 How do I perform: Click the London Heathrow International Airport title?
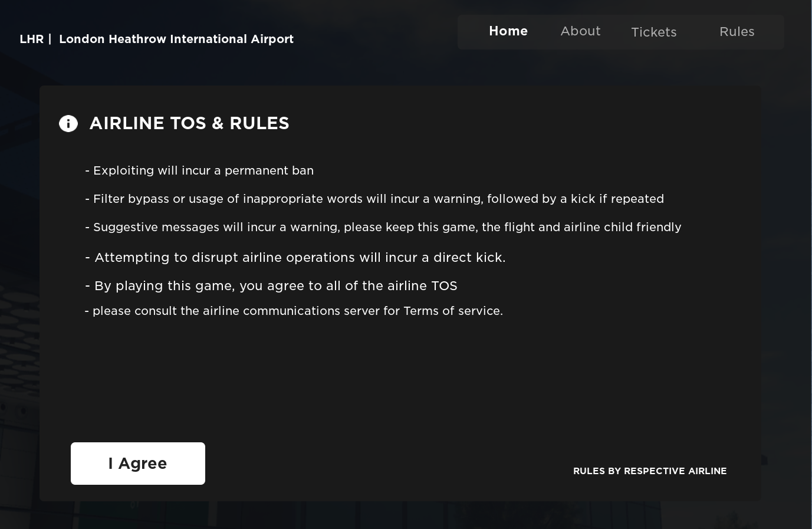pos(176,39)
